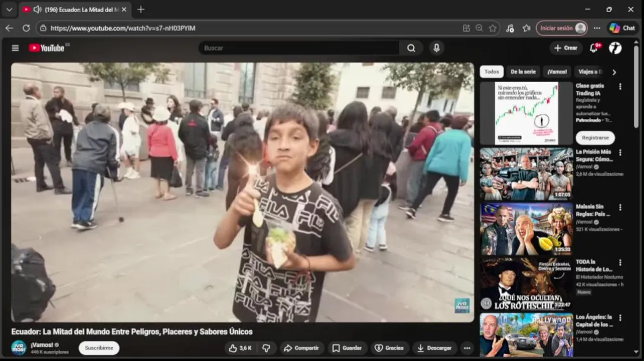This screenshot has width=644, height=361.
Task: Open tab actions dropdown arrow
Action: tap(9, 10)
